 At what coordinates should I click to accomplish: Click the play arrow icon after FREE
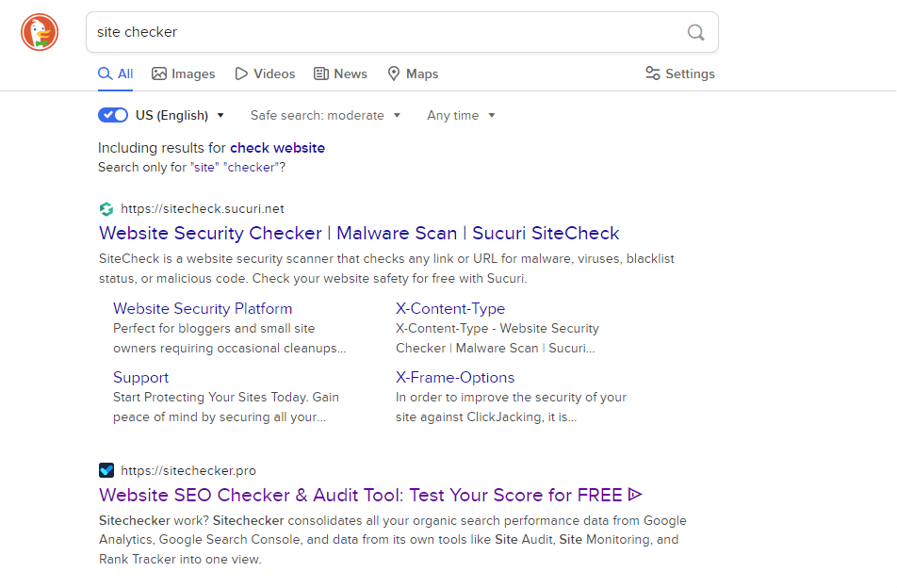(x=635, y=495)
